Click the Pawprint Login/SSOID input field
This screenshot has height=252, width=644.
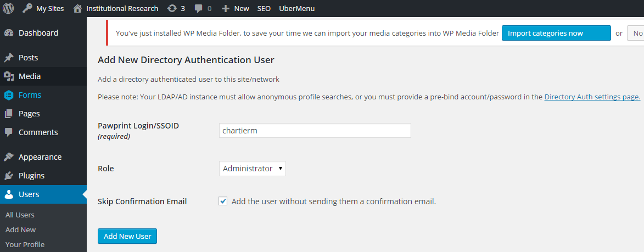(x=315, y=131)
